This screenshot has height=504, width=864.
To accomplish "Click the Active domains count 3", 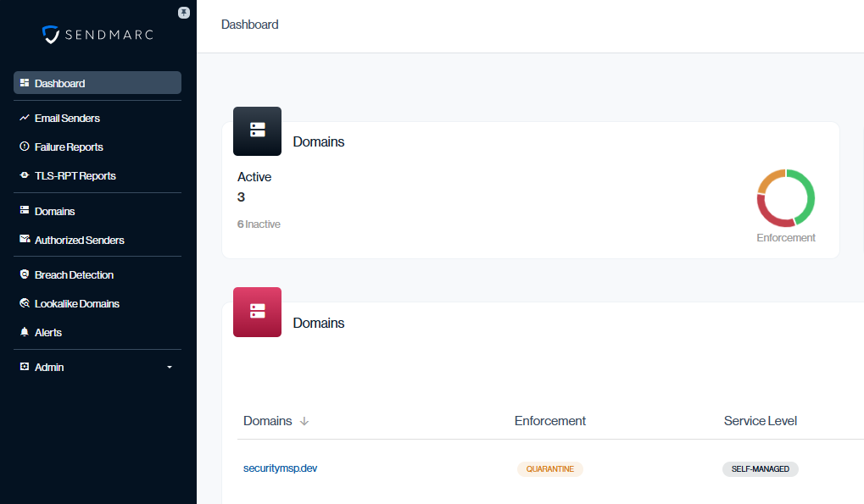I will (241, 197).
